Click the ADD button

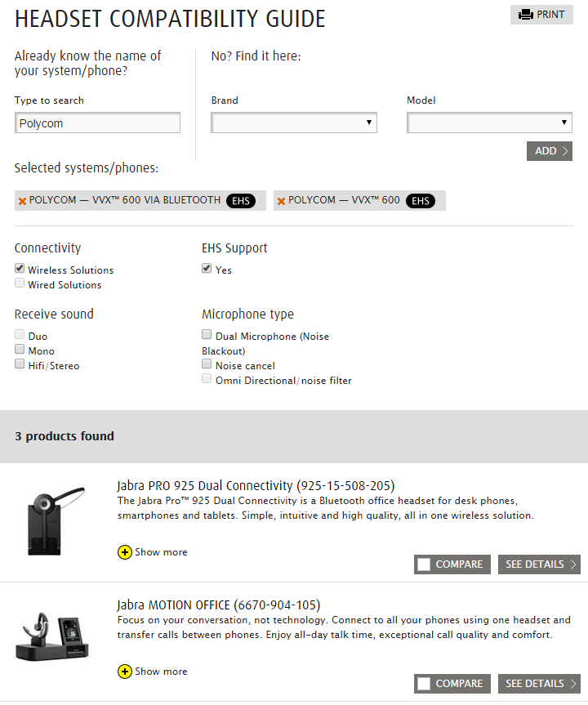[x=550, y=151]
